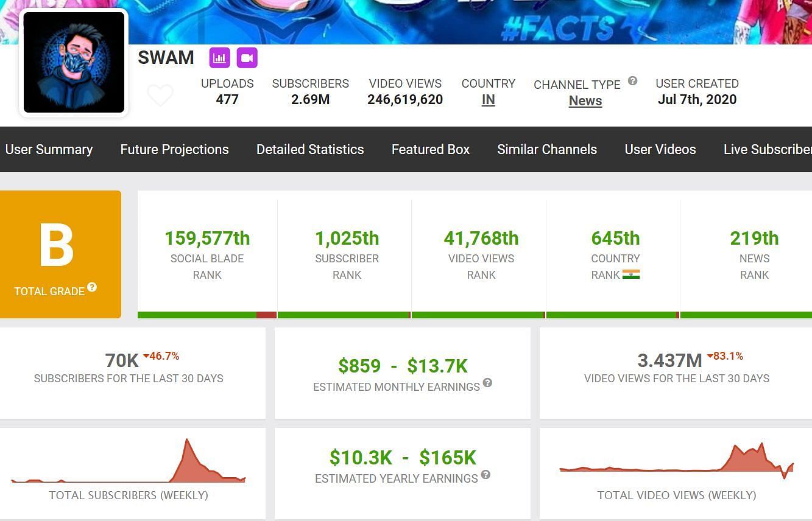812x521 pixels.
Task: Click the country rank progress bar
Action: pos(613,315)
